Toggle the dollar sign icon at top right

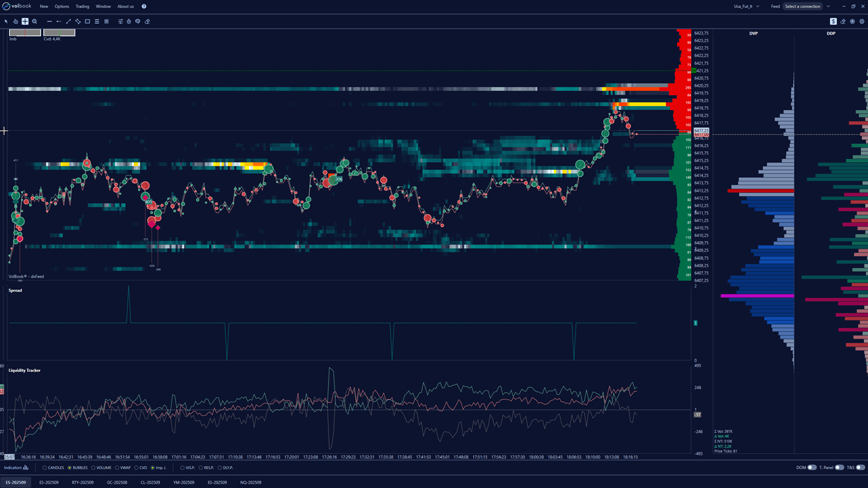833,21
